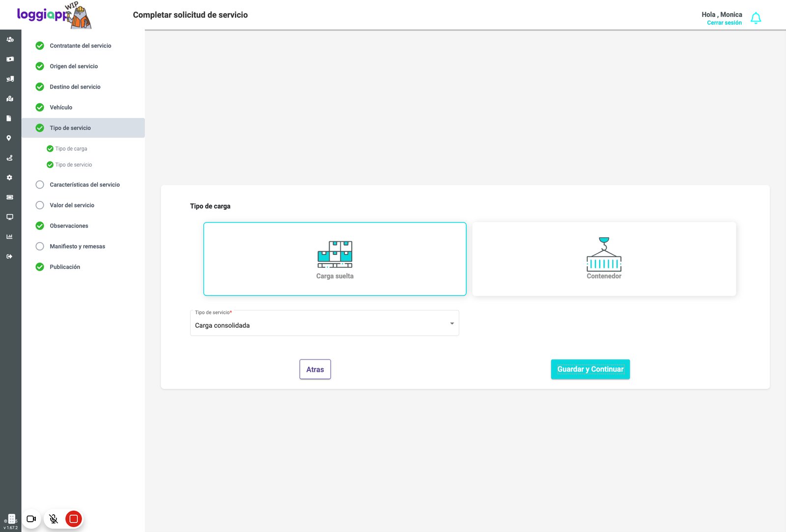Stop recording with the red button
The height and width of the screenshot is (532, 786).
[x=74, y=519]
